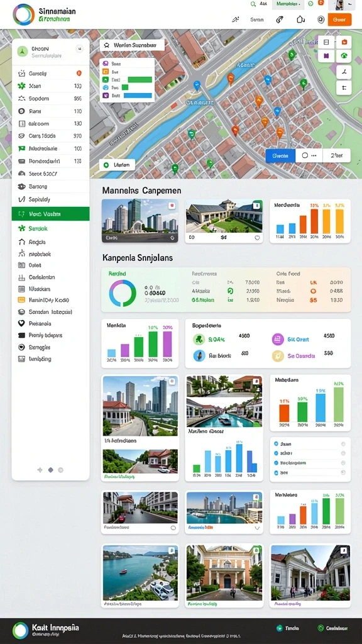Viewport: 362px width, 644px height.
Task: Click the donut chart in the summary panel
Action: pos(123,293)
